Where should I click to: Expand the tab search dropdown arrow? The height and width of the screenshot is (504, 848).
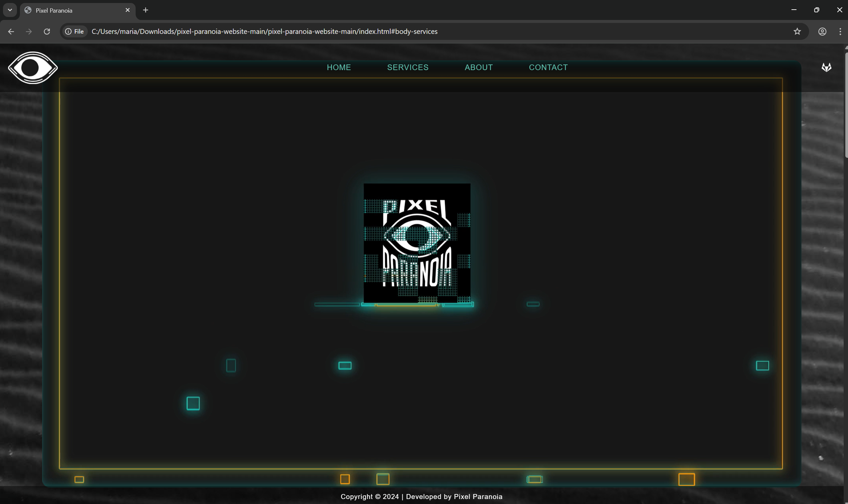tap(10, 10)
